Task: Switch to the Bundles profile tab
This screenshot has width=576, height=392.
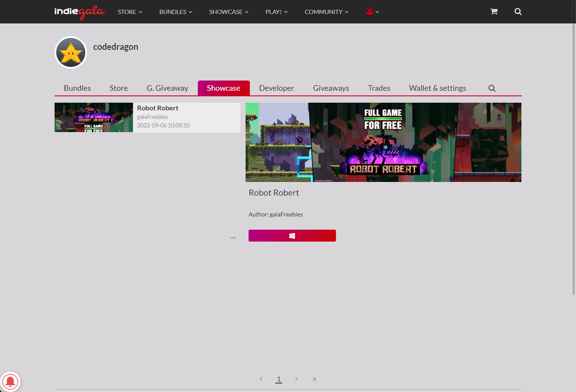Action: pos(77,88)
